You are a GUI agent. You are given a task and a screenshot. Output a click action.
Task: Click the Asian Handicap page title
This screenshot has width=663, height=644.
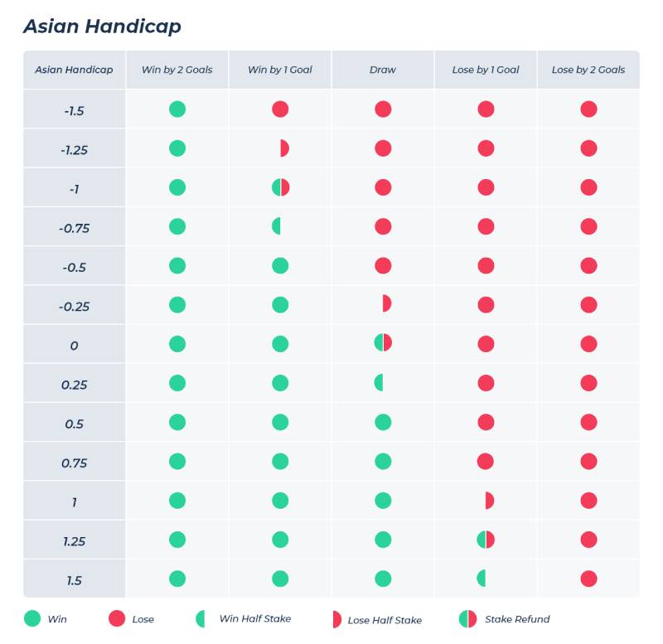click(102, 26)
